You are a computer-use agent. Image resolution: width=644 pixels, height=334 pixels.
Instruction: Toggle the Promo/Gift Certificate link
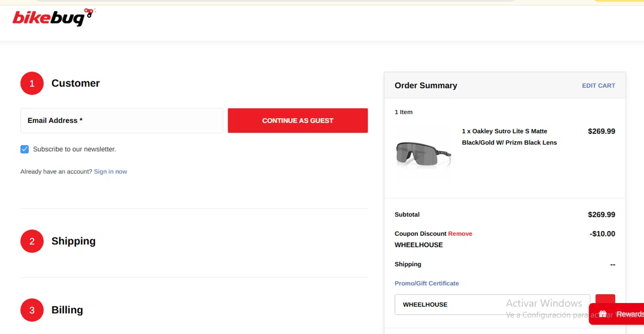click(427, 283)
